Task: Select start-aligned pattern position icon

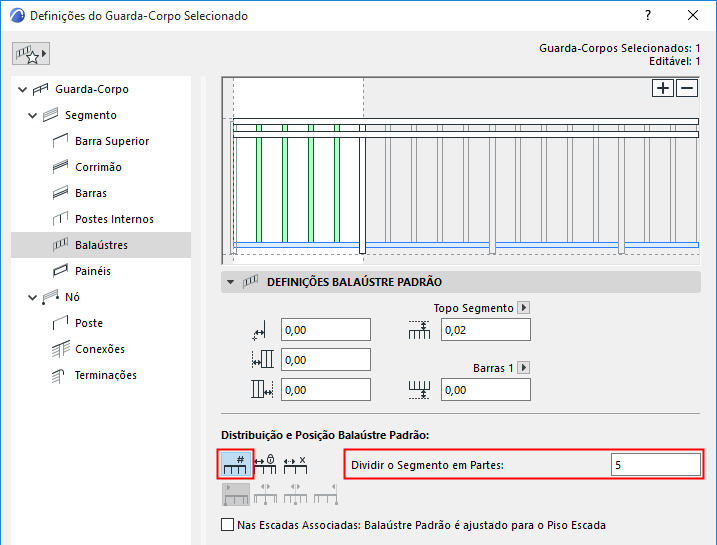Action: [x=236, y=495]
